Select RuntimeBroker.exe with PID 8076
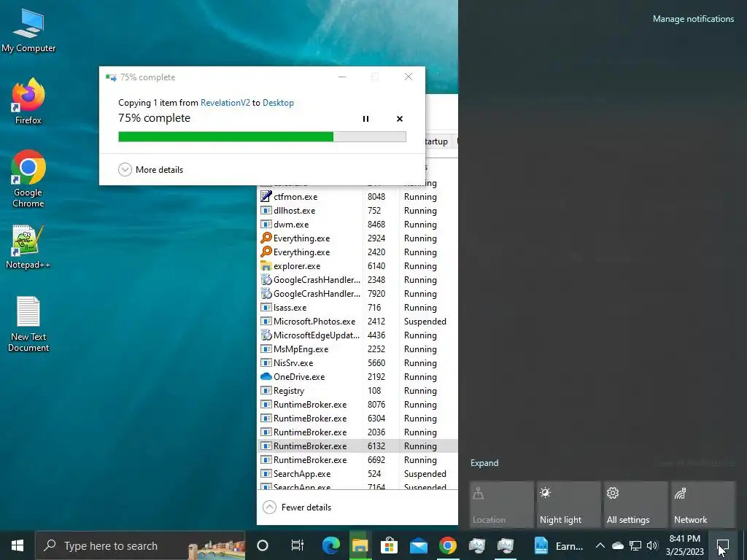Screen dimensions: 747x560 coord(357,404)
